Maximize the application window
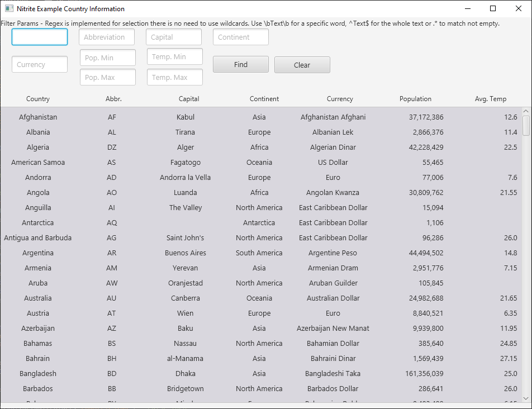The height and width of the screenshot is (409, 532). [x=492, y=9]
